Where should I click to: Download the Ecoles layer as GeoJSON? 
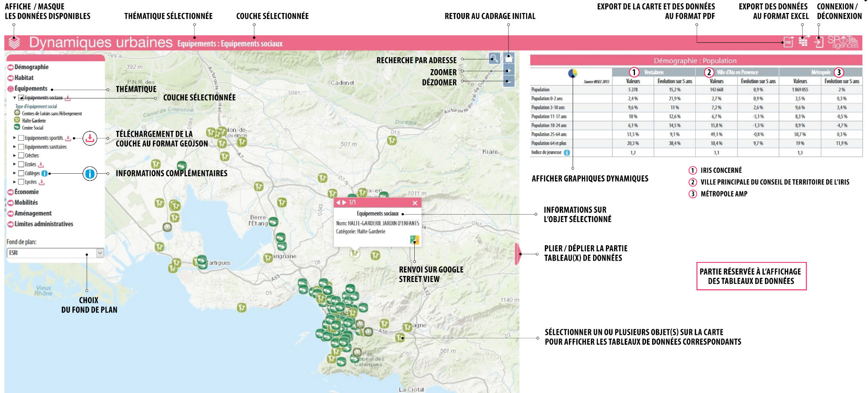[x=41, y=164]
